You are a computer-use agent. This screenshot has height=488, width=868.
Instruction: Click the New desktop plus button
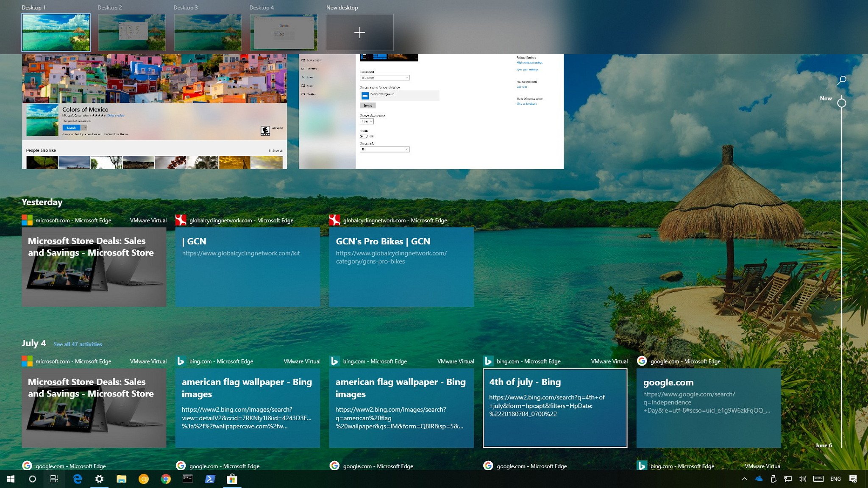(x=359, y=32)
